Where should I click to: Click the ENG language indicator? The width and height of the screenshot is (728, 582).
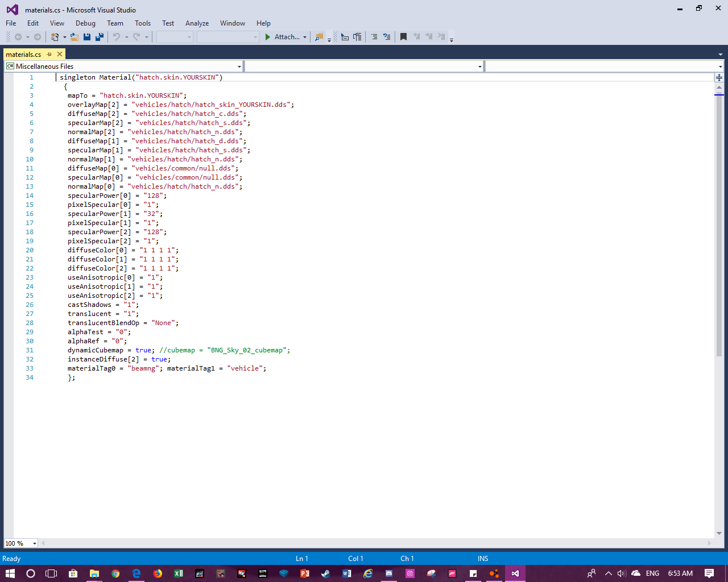pyautogui.click(x=653, y=573)
